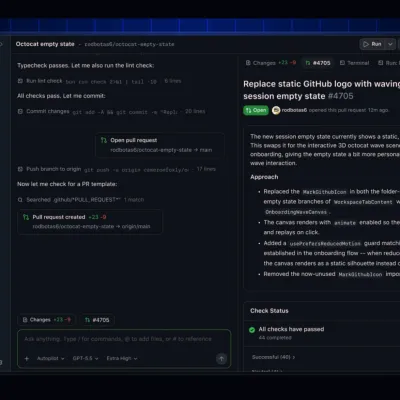Click the 1 match text
400x400 pixels.
[x=134, y=200]
